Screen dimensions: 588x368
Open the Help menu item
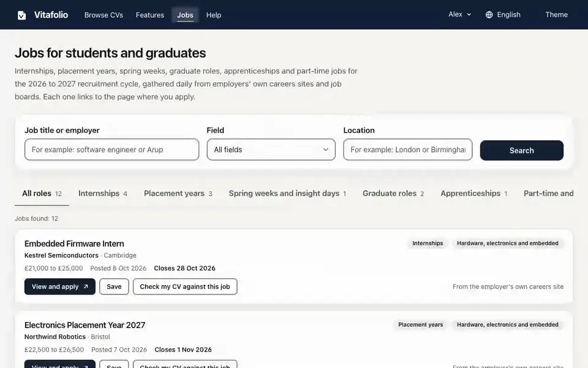(213, 15)
